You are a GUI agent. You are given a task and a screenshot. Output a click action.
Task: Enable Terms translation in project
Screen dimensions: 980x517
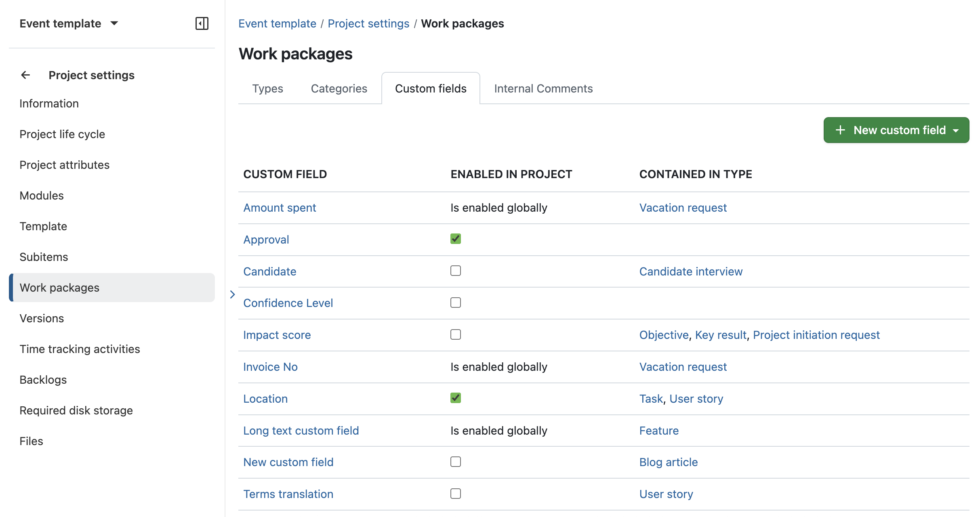click(456, 493)
